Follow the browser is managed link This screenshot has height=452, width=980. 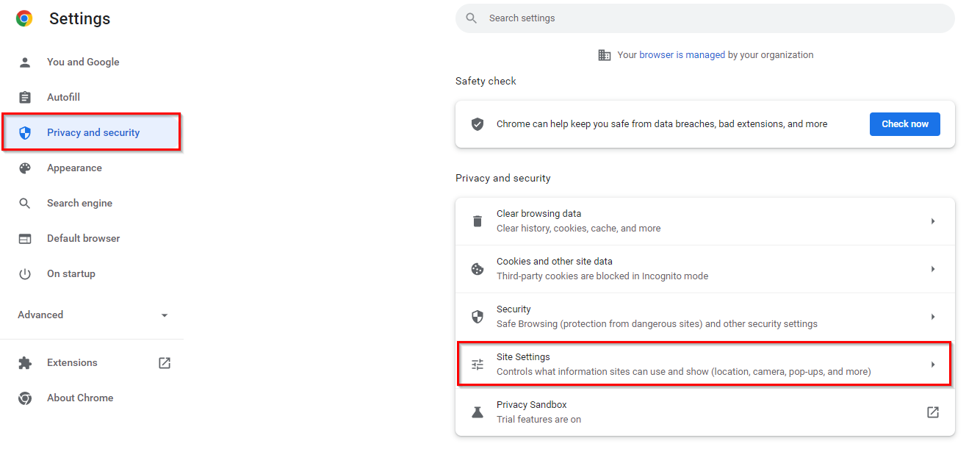[682, 55]
